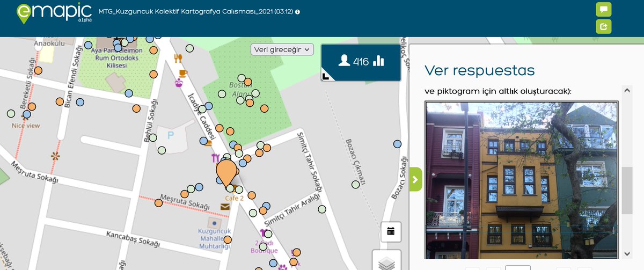The width and height of the screenshot is (644, 270).
Task: Expand the stats panel corner handle
Action: tap(325, 77)
